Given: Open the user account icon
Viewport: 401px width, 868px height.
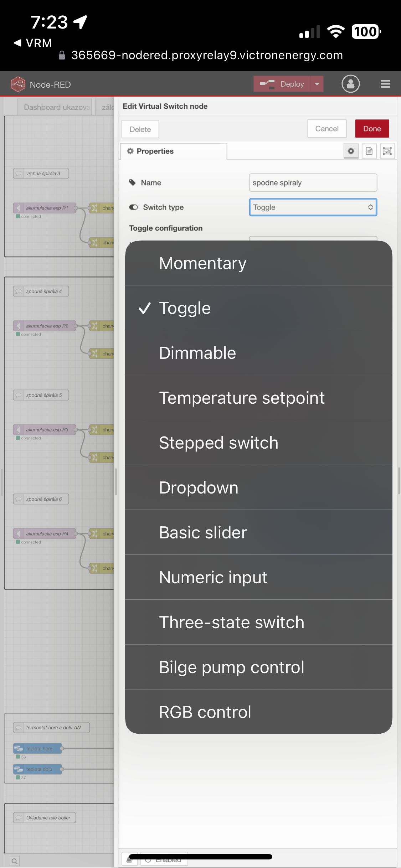Looking at the screenshot, I should [x=350, y=84].
